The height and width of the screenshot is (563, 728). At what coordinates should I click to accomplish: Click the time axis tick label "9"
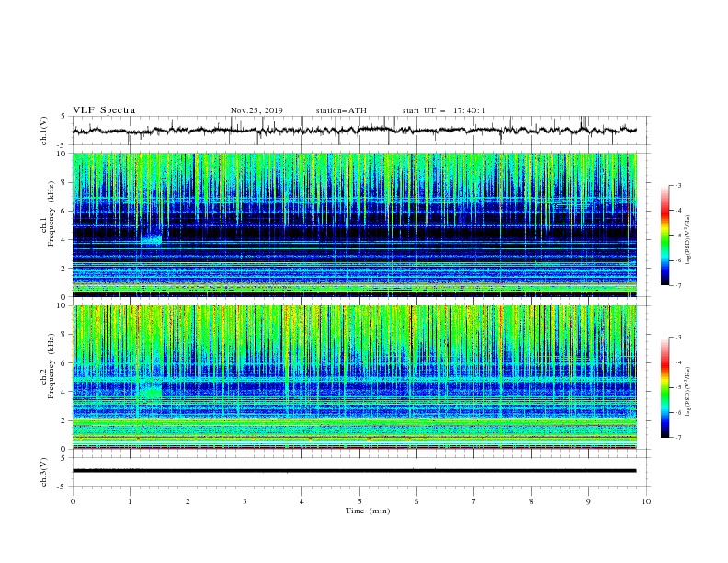588,501
